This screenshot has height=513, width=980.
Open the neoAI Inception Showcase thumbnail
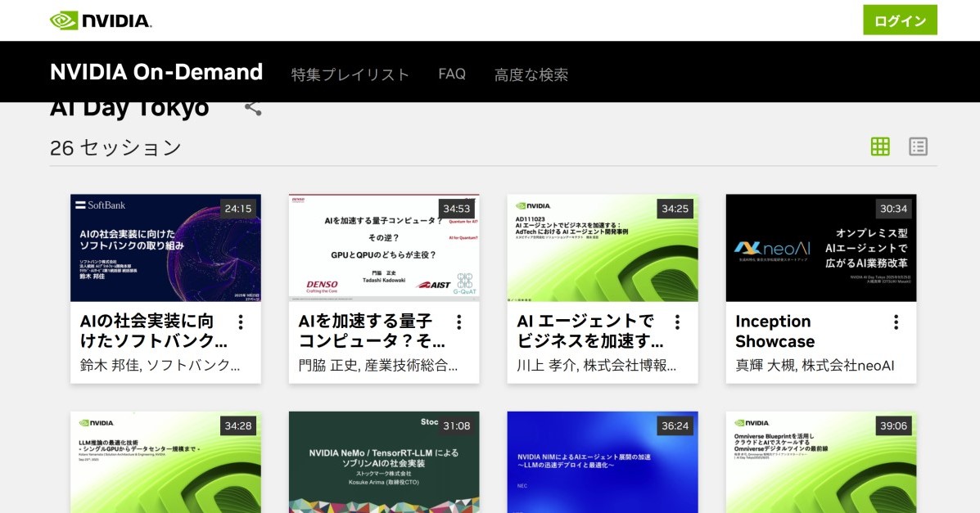click(821, 248)
